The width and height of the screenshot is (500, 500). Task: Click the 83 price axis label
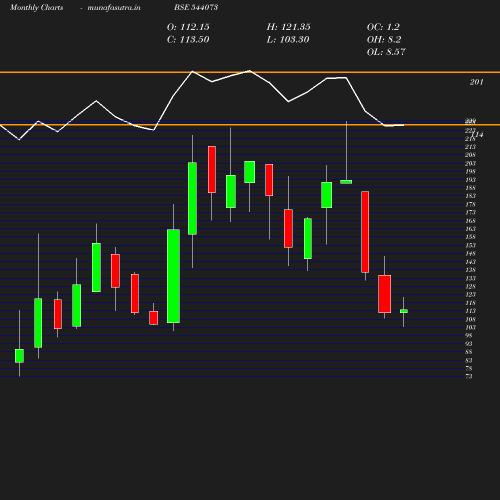pos(469,360)
